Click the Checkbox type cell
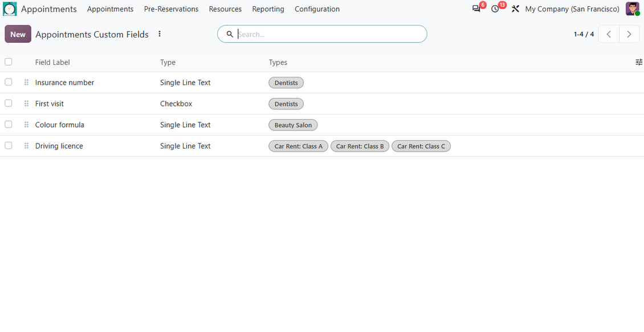 tap(176, 104)
